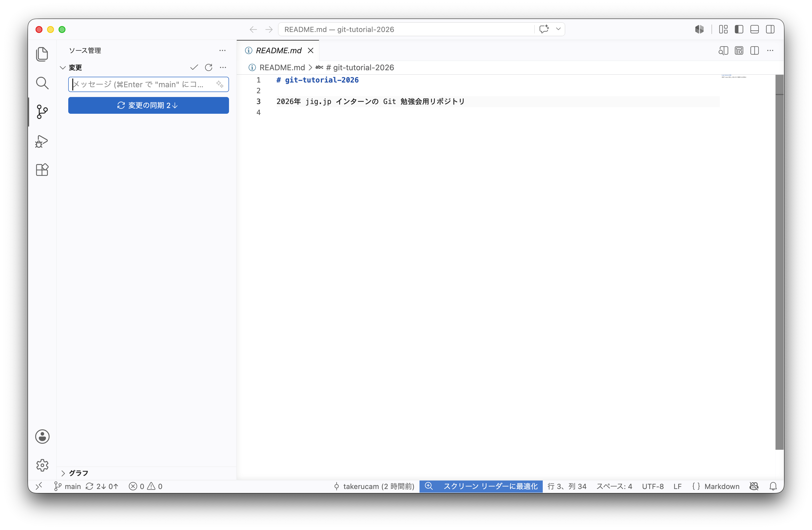Select the README.md editor tab

278,50
